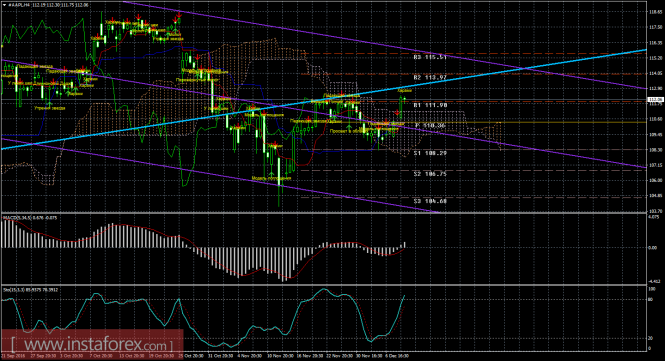
Task: Click the #AAPL,H4 symbol title text
Action: click(19, 5)
